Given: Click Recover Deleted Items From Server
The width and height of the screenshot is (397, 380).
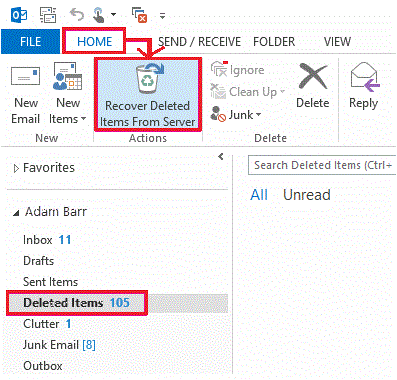Looking at the screenshot, I should click(x=148, y=95).
